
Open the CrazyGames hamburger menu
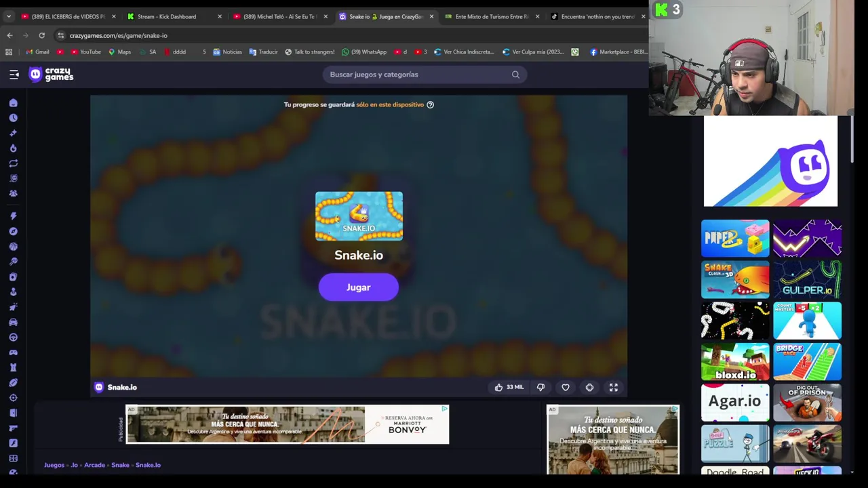click(14, 75)
